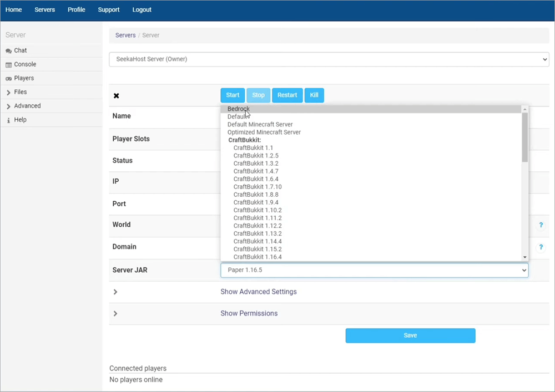The width and height of the screenshot is (555, 392).
Task: Select Bedrock from the JAR list
Action: pyautogui.click(x=239, y=109)
